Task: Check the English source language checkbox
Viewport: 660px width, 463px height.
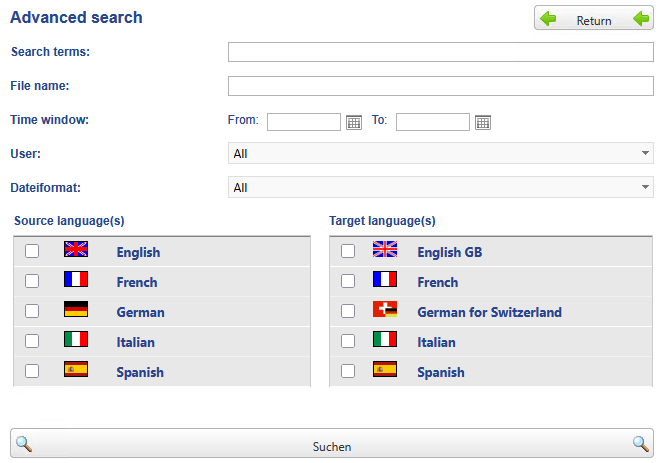Action: (32, 251)
